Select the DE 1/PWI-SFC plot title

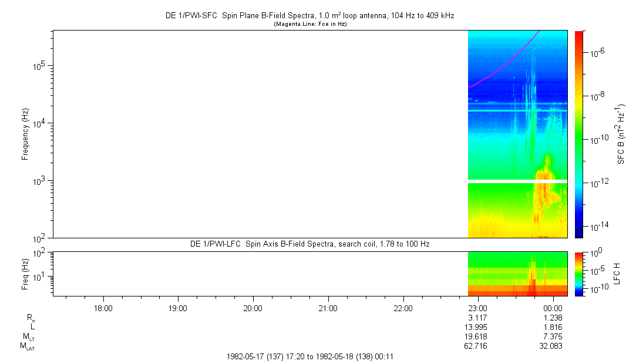coord(310,16)
